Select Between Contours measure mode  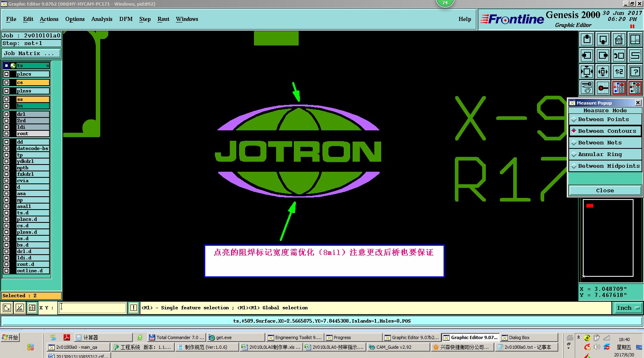[x=605, y=131]
